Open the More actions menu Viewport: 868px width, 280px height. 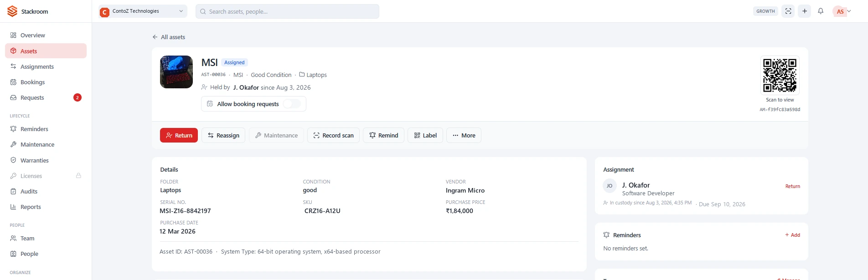[464, 135]
